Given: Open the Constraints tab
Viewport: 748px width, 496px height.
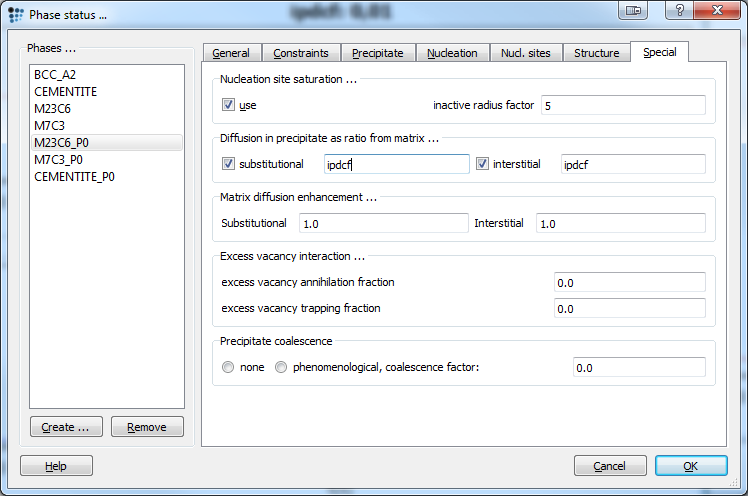Looking at the screenshot, I should click(301, 53).
